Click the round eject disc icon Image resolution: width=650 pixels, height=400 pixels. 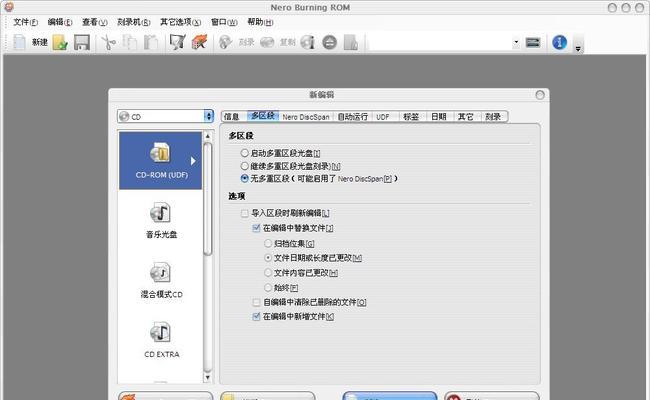click(x=330, y=42)
